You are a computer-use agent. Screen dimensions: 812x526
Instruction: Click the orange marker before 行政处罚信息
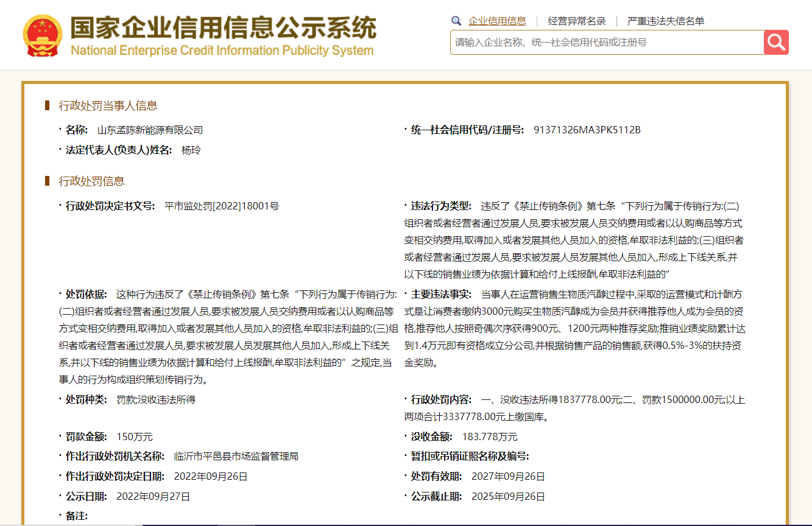click(x=47, y=181)
